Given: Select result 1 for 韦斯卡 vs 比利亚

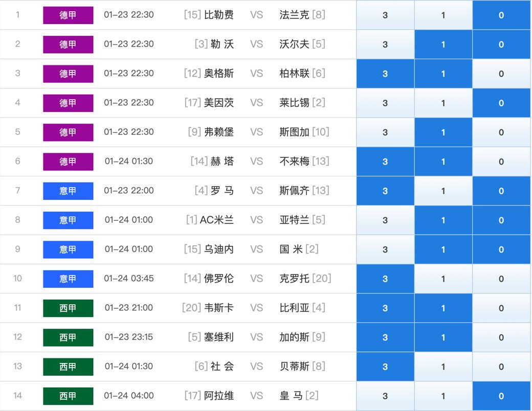Looking at the screenshot, I should tap(443, 308).
